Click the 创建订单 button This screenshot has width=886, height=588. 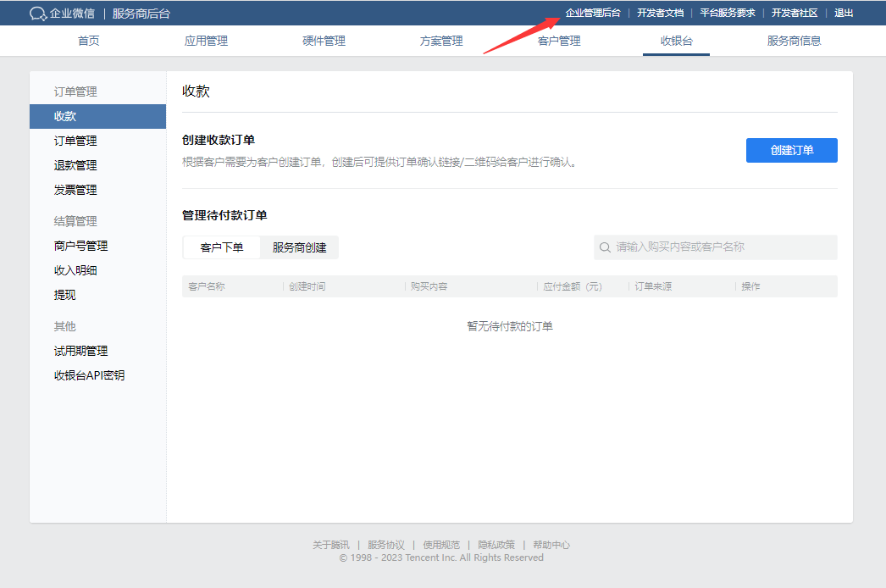coord(791,150)
